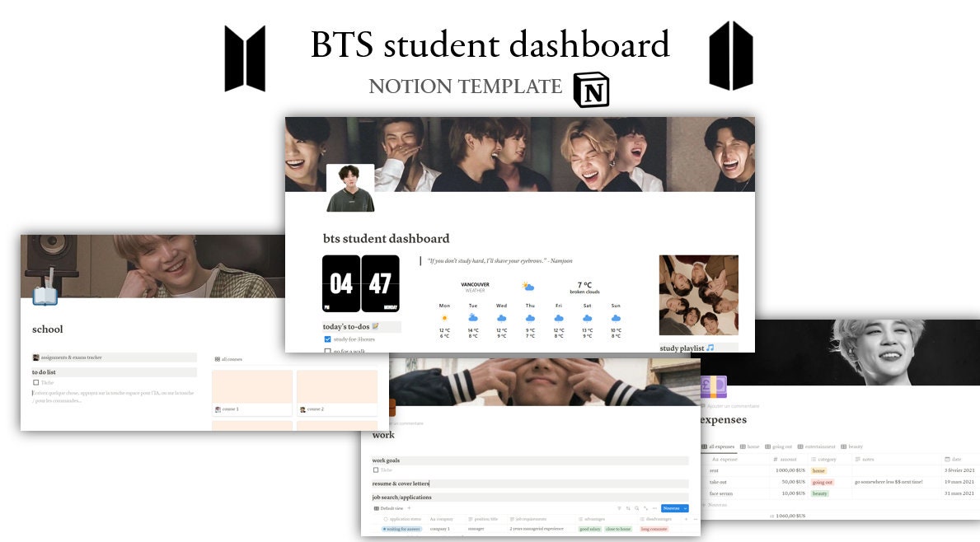
Task: Click the Notion logo icon in the header
Action: pos(591,90)
